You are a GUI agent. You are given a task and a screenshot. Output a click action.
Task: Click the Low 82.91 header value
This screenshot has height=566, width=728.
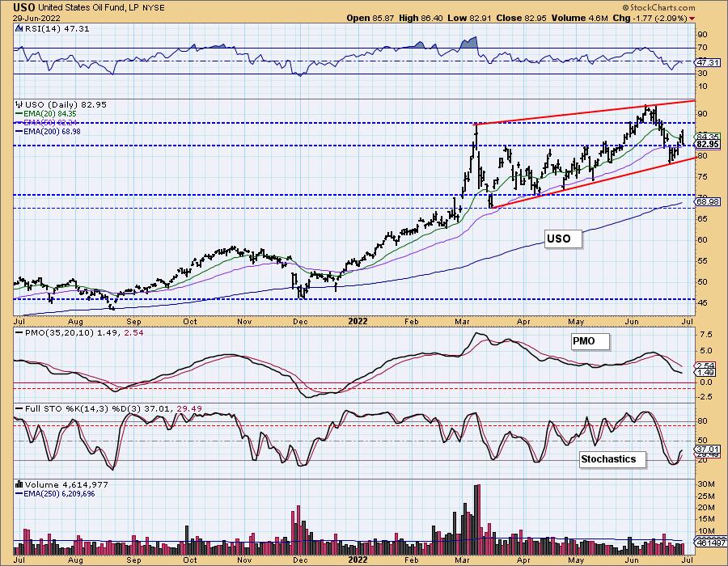469,18
